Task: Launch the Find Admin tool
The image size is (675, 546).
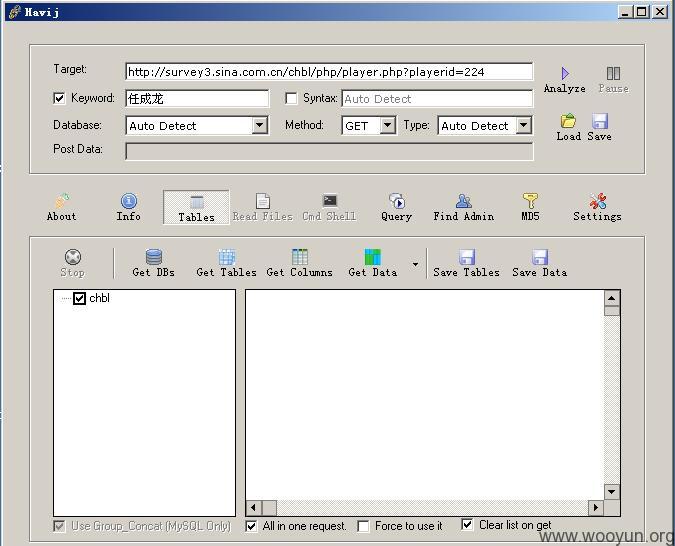Action: tap(464, 208)
